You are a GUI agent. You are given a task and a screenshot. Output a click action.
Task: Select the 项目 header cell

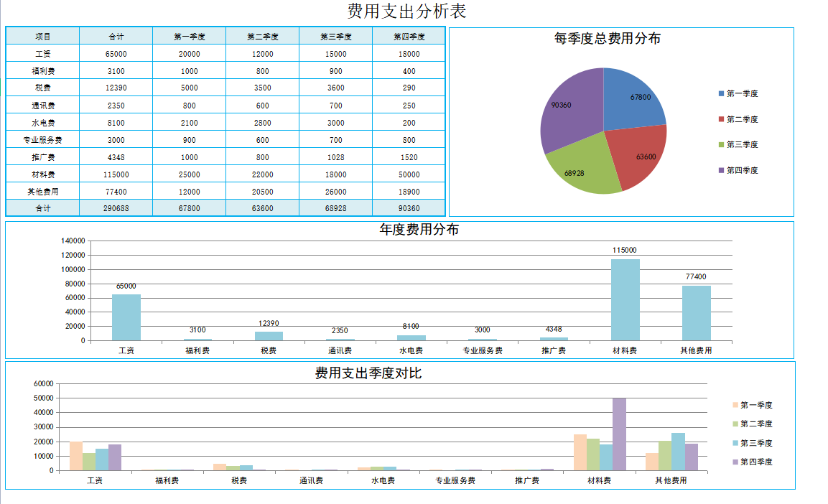pos(41,35)
